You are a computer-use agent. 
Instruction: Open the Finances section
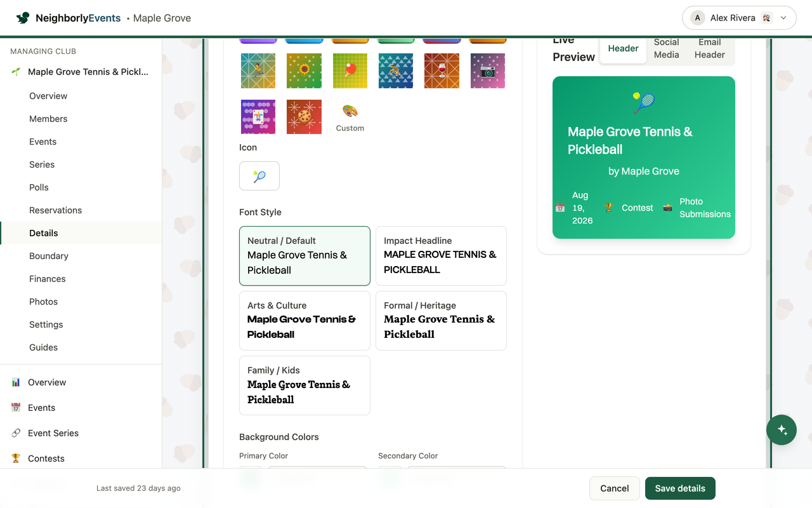48,279
